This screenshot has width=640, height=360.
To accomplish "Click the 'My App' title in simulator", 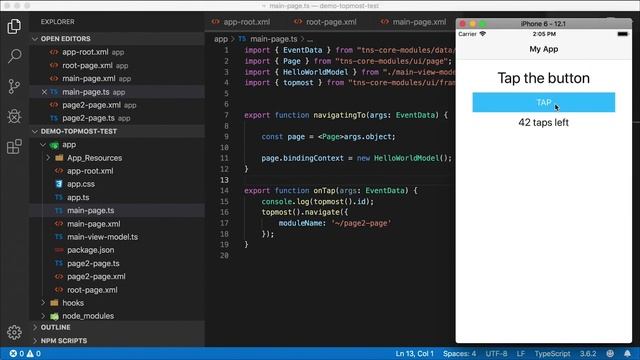I will coord(544,49).
